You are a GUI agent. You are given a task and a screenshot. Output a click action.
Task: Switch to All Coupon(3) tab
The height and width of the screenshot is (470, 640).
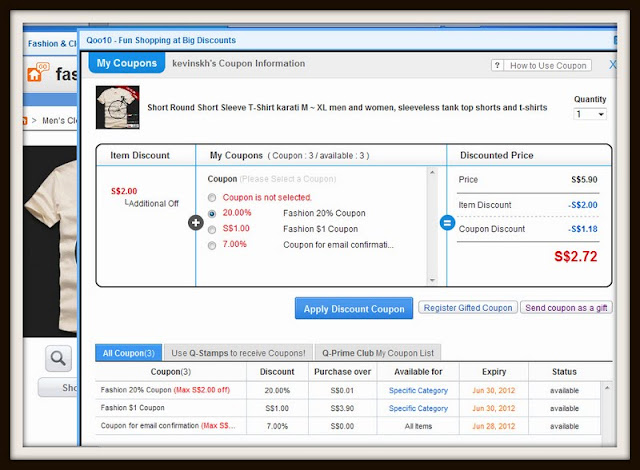(x=129, y=353)
